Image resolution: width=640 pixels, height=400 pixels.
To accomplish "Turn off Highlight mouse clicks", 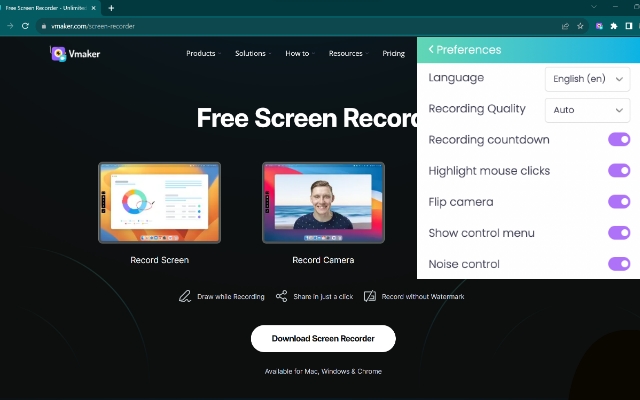I will point(619,171).
